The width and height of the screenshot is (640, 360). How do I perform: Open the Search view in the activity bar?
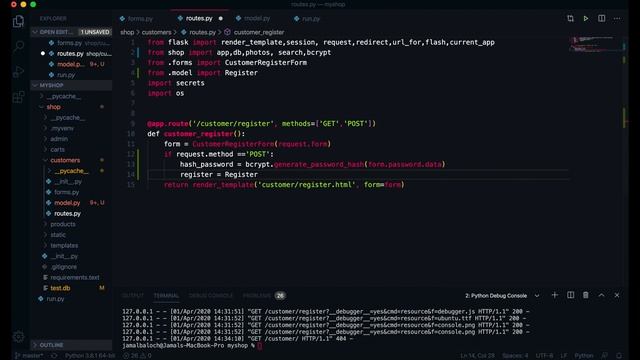(x=18, y=46)
